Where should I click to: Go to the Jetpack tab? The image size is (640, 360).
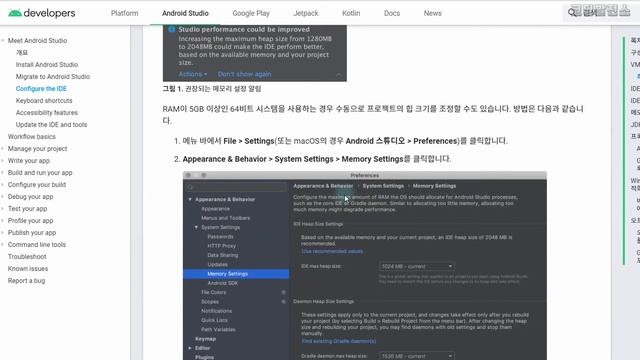click(x=306, y=13)
